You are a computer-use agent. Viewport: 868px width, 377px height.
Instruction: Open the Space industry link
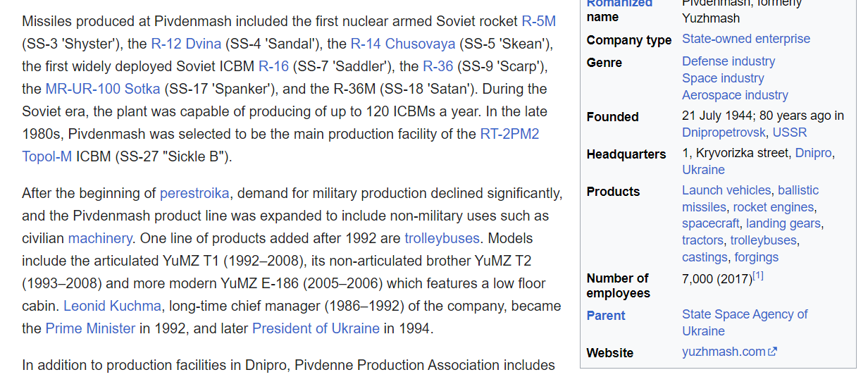click(x=723, y=78)
